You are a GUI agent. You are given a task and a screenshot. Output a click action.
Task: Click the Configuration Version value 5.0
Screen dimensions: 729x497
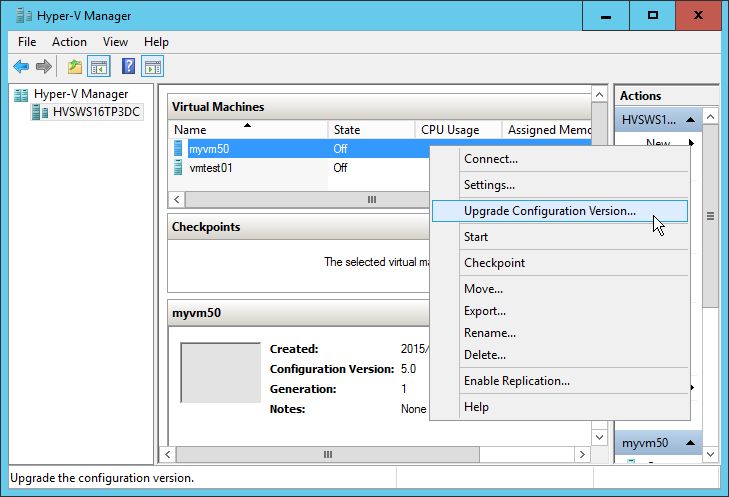(x=408, y=369)
